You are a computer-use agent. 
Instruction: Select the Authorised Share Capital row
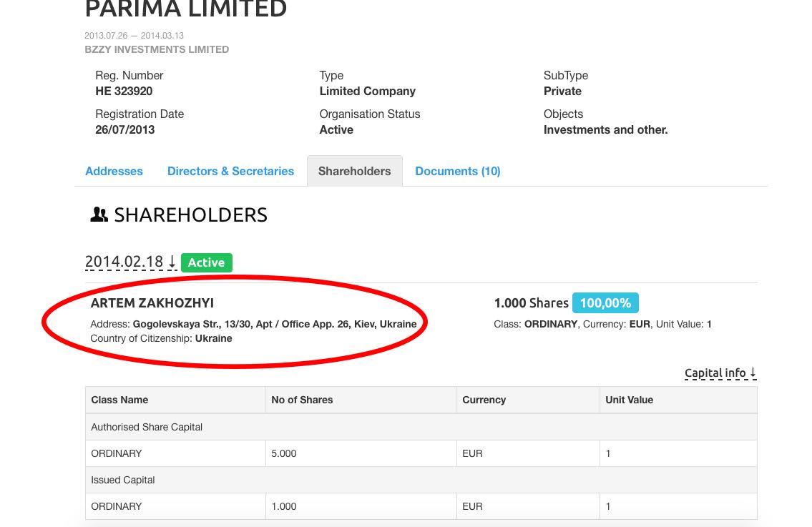pyautogui.click(x=421, y=427)
